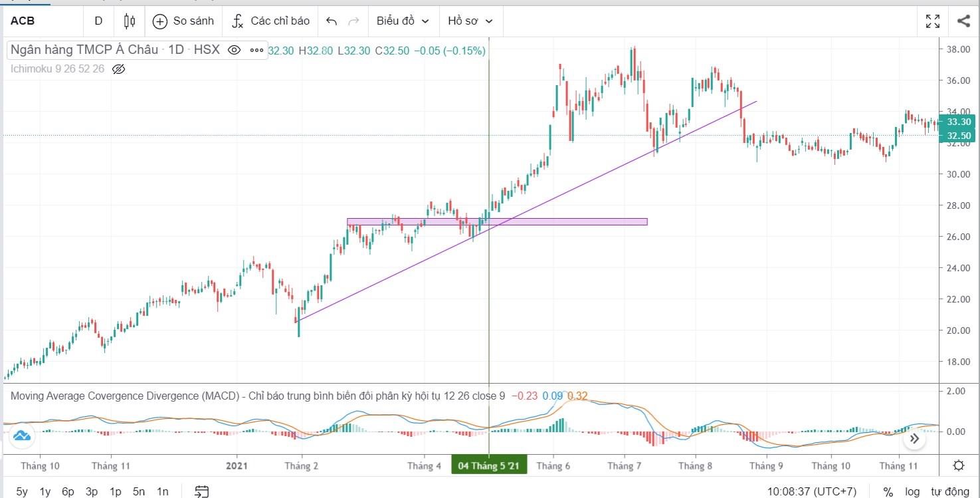Click the So sánh compare plus icon
980x498 pixels.
[160, 21]
